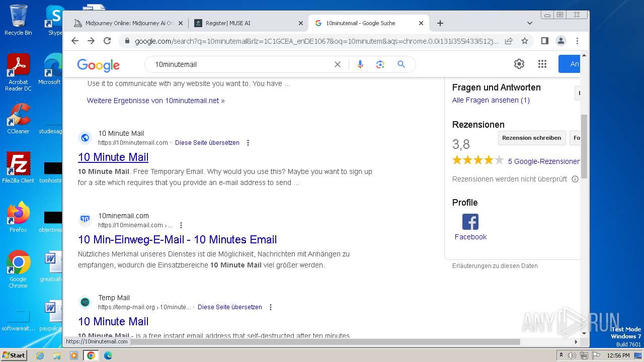Go to Google homepage via logo
Viewport: 644px width, 362px height.
click(98, 65)
